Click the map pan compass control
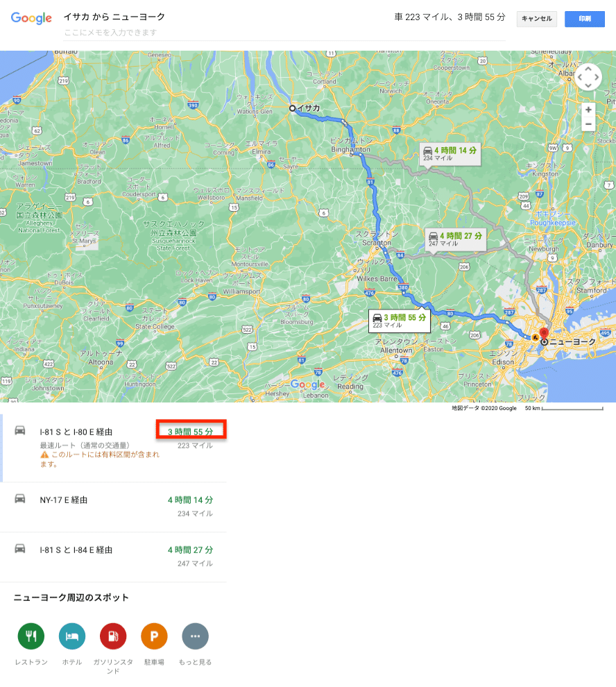This screenshot has height=687, width=616. click(x=588, y=77)
